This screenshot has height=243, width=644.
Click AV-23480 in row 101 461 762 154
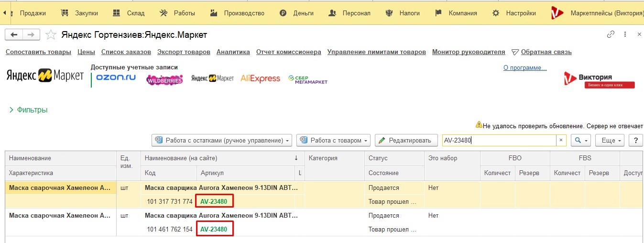pyautogui.click(x=214, y=229)
